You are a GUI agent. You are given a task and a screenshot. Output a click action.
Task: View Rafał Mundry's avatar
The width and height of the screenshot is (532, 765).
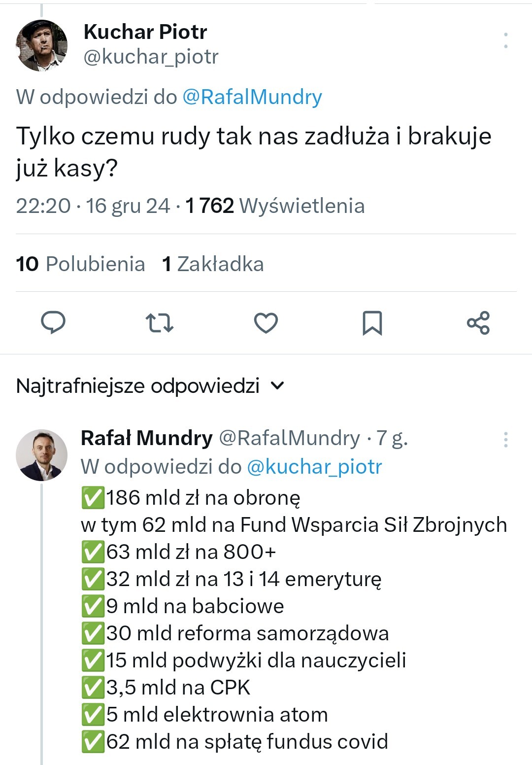[x=41, y=454]
